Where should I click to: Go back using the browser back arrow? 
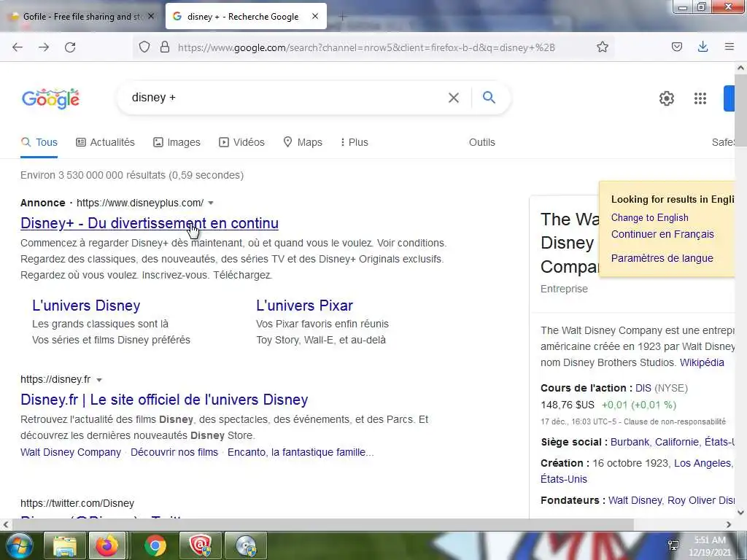point(18,47)
